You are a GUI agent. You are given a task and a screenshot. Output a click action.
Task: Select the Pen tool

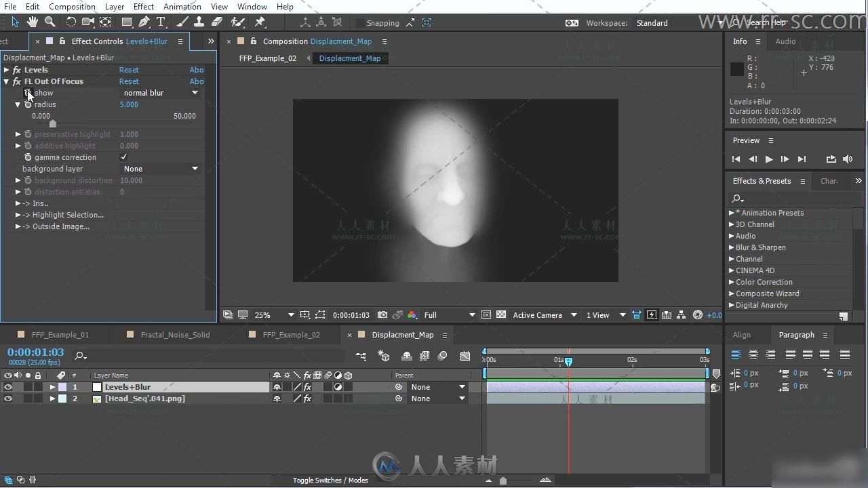[x=144, y=22]
